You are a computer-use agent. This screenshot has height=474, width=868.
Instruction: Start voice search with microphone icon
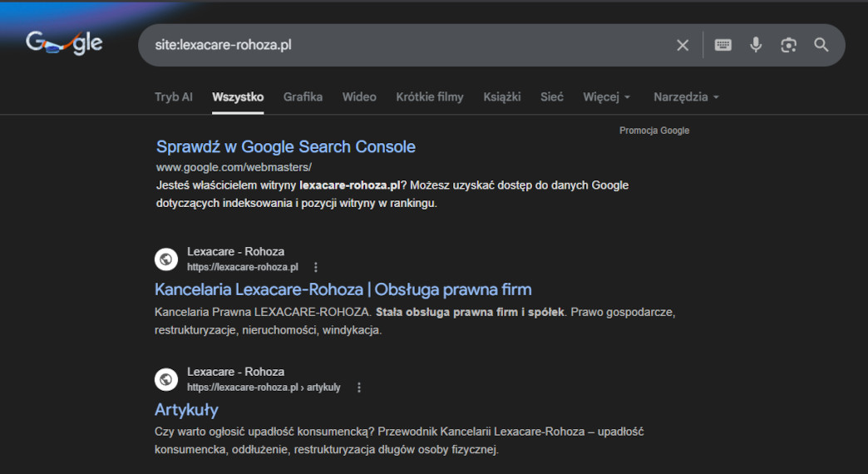pyautogui.click(x=756, y=45)
